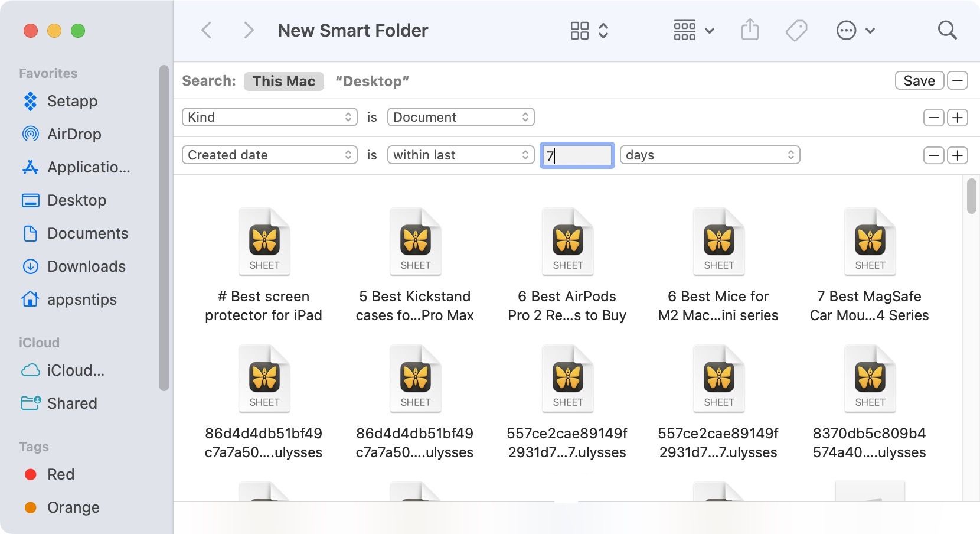Open the search magnifier icon
Viewport: 980px width, 534px height.
click(x=947, y=30)
